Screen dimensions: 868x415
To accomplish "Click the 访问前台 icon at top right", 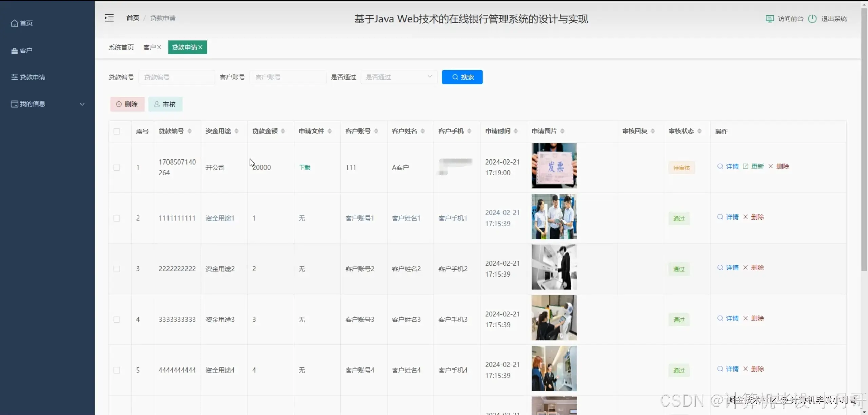I will pos(770,19).
